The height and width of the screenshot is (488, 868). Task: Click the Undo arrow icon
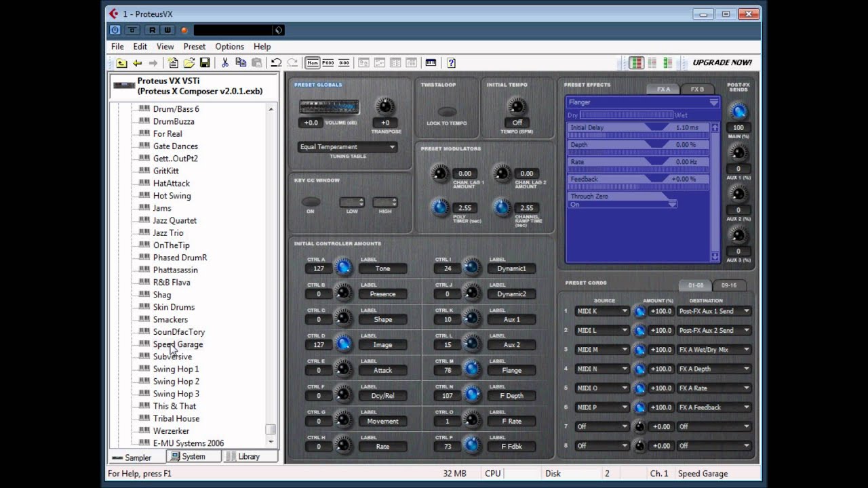click(276, 63)
